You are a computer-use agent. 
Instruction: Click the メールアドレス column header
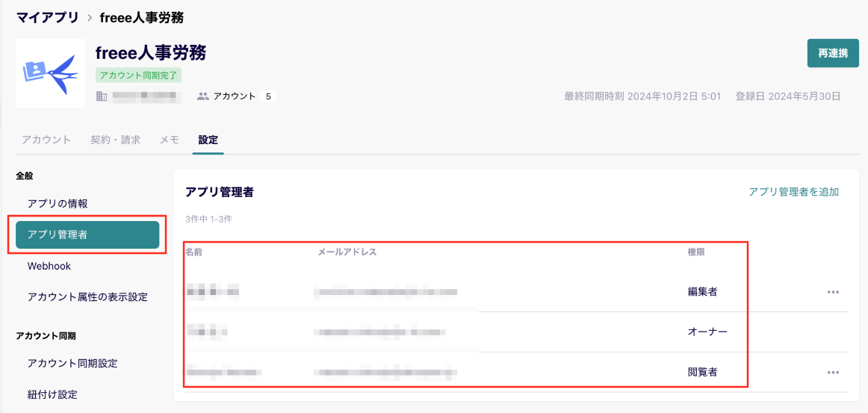click(x=347, y=252)
